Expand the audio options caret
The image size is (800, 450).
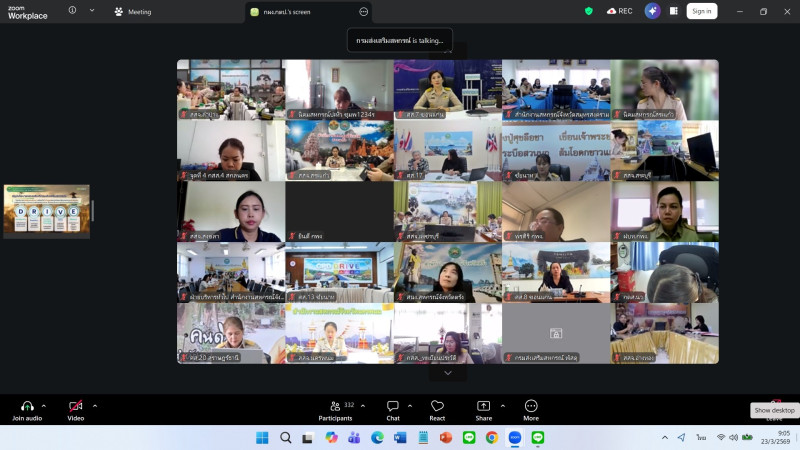tap(44, 406)
